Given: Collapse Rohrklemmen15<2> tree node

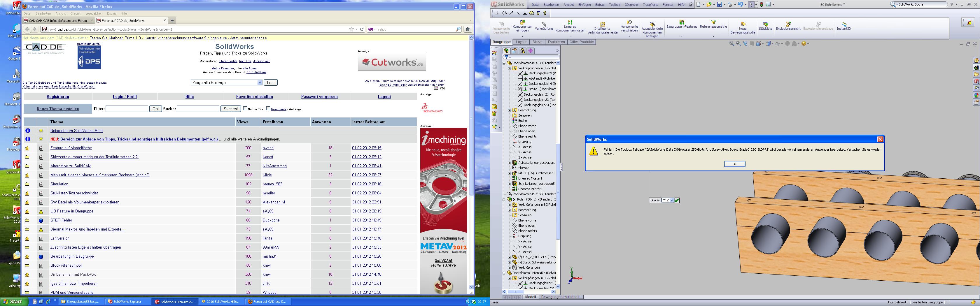Looking at the screenshot, I should click(x=504, y=63).
